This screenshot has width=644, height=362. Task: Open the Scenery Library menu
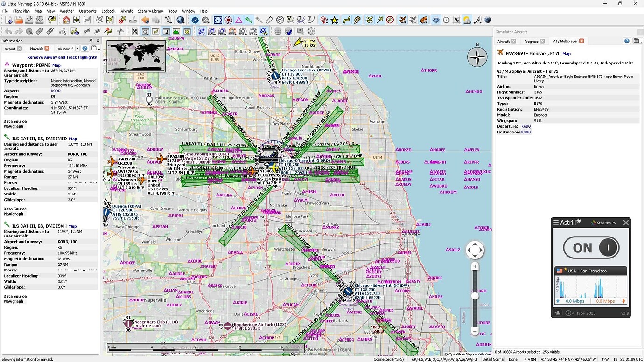[x=150, y=11]
